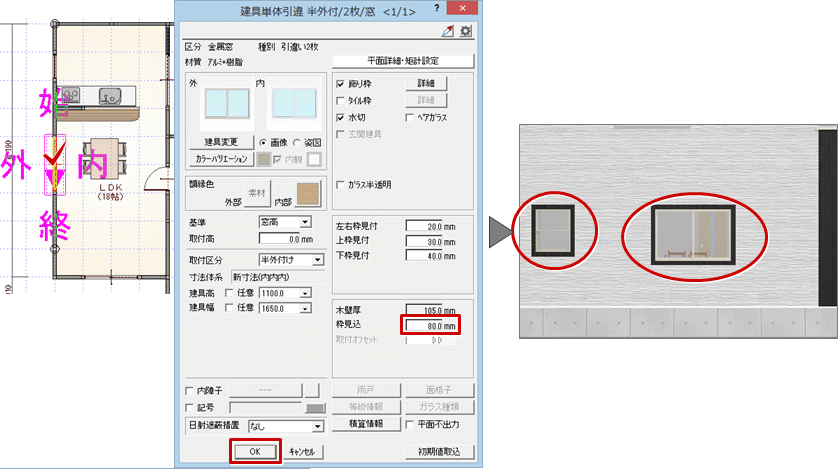Select the 姿図 radio button

pyautogui.click(x=297, y=143)
